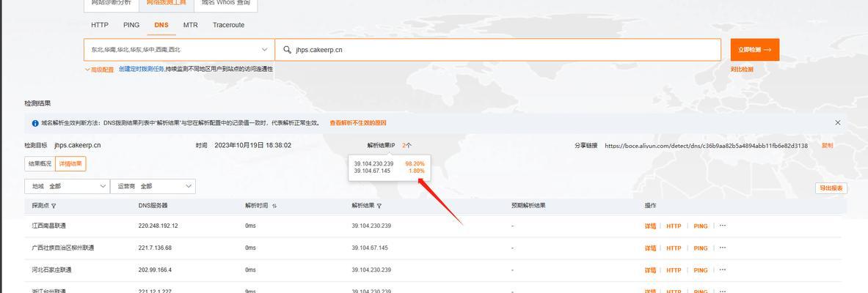868x293 pixels.
Task: Click the info icon in the notice banner
Action: [35, 123]
